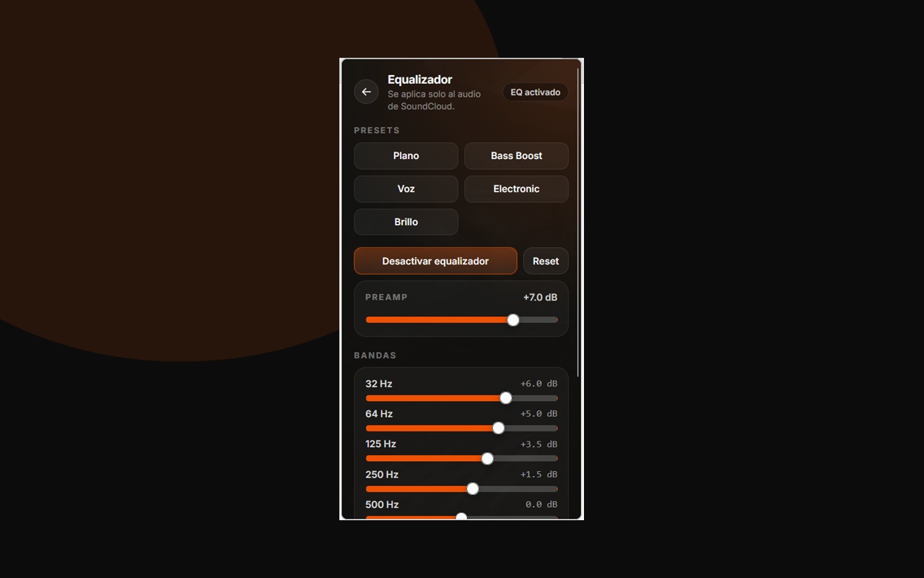Image resolution: width=924 pixels, height=578 pixels.
Task: Click the +1.5 dB value for 250 Hz
Action: 539,475
